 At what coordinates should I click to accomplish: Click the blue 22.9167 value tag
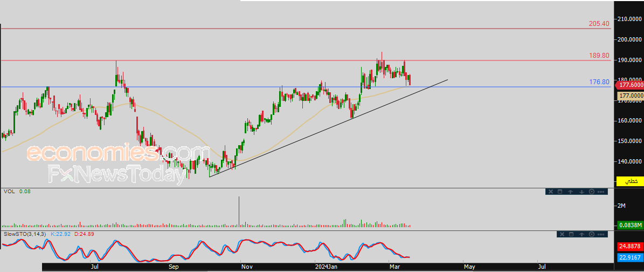[x=630, y=257]
